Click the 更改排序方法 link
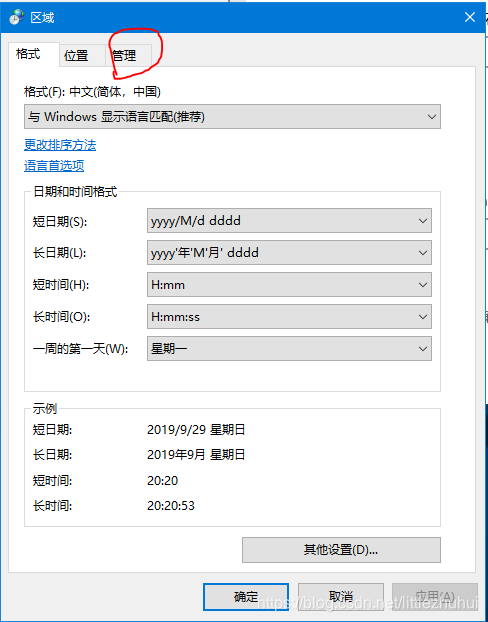 click(x=60, y=145)
